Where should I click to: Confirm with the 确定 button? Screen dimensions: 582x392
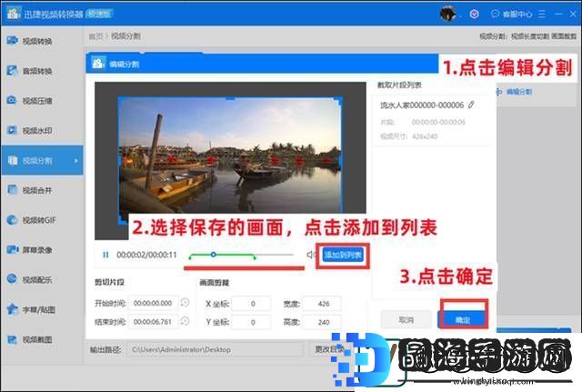click(463, 319)
